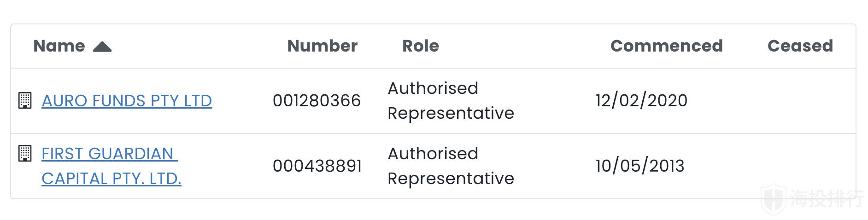The width and height of the screenshot is (868, 220).
Task: Click the commenced date 12/02/2020
Action: 641,101
